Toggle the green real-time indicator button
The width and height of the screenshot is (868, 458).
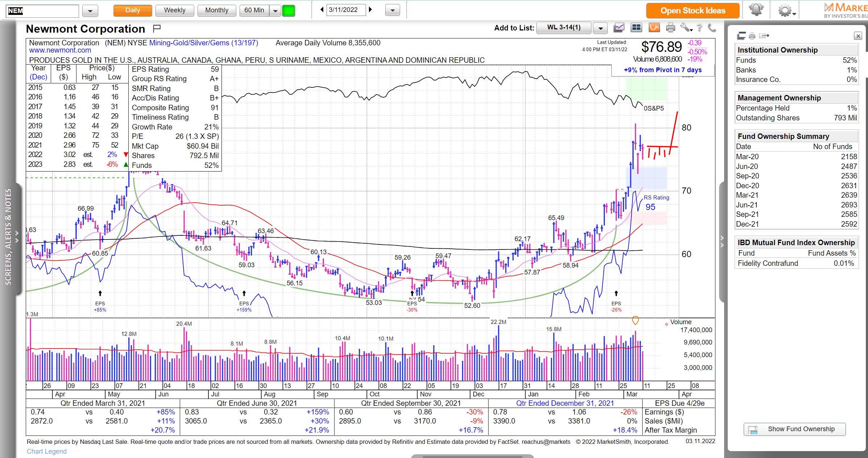click(289, 10)
